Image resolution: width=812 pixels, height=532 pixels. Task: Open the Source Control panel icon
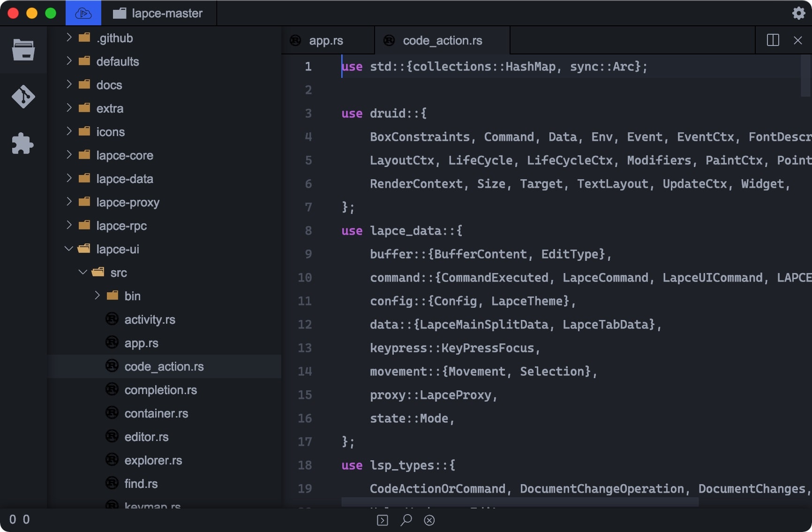23,97
